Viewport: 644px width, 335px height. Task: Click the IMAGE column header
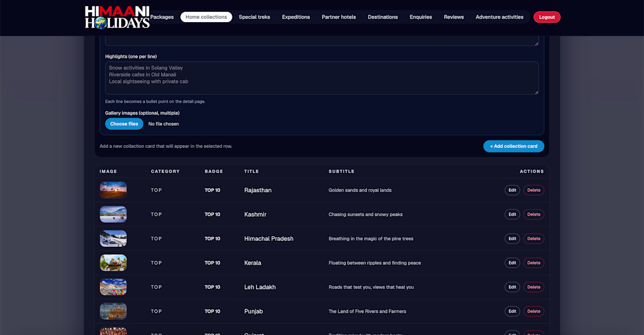[x=108, y=171]
